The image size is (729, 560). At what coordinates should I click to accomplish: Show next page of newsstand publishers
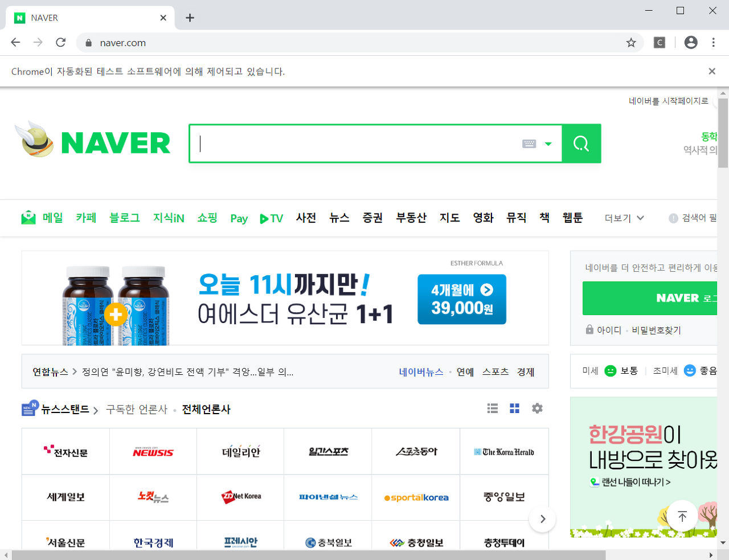[542, 518]
